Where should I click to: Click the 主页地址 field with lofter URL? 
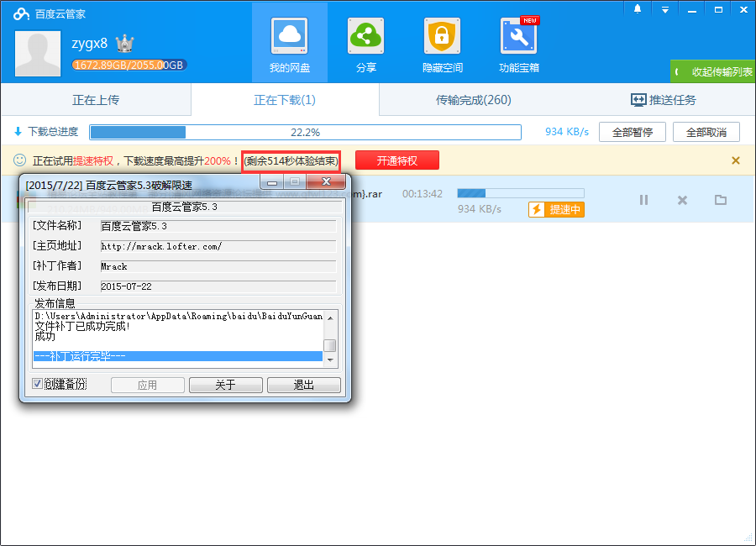coord(218,246)
